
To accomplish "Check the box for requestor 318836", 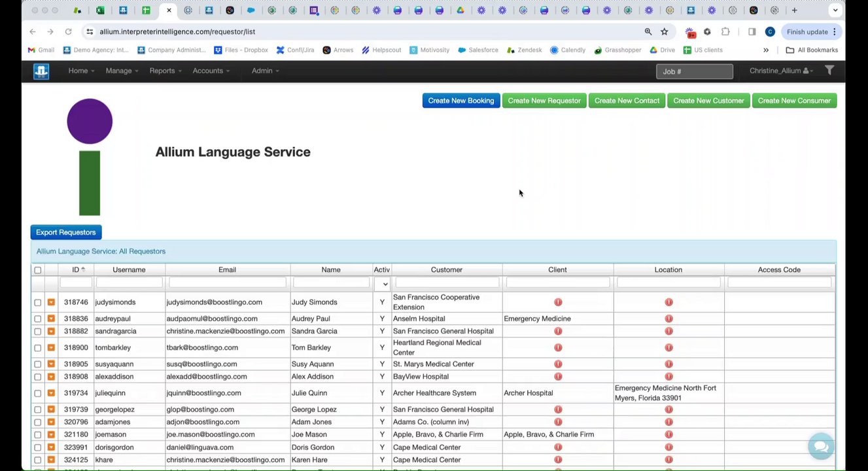I will coord(38,319).
